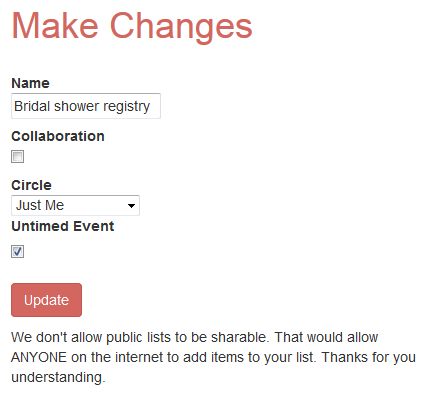422x395 pixels.
Task: Open the Circle dropdown showing Just Me
Action: [75, 205]
